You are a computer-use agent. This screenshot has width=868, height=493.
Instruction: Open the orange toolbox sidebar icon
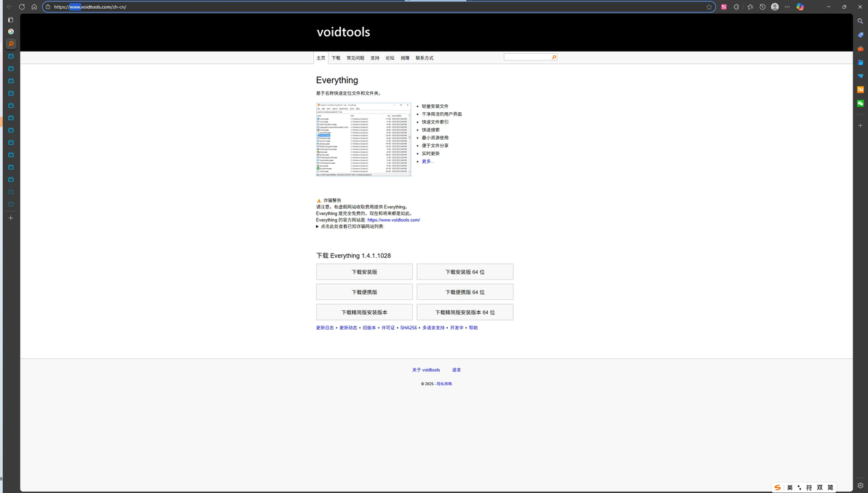(860, 49)
